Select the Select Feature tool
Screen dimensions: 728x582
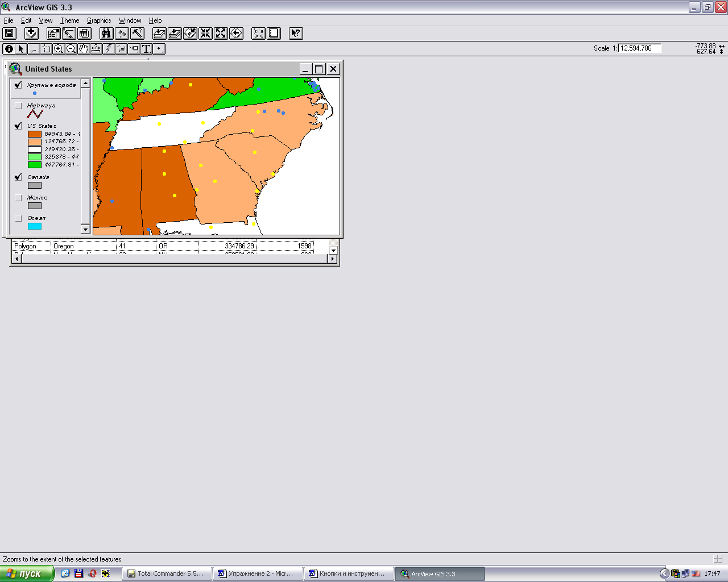[46, 49]
